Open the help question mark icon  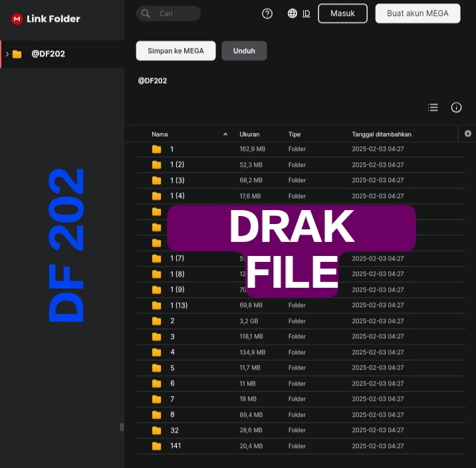pos(267,13)
